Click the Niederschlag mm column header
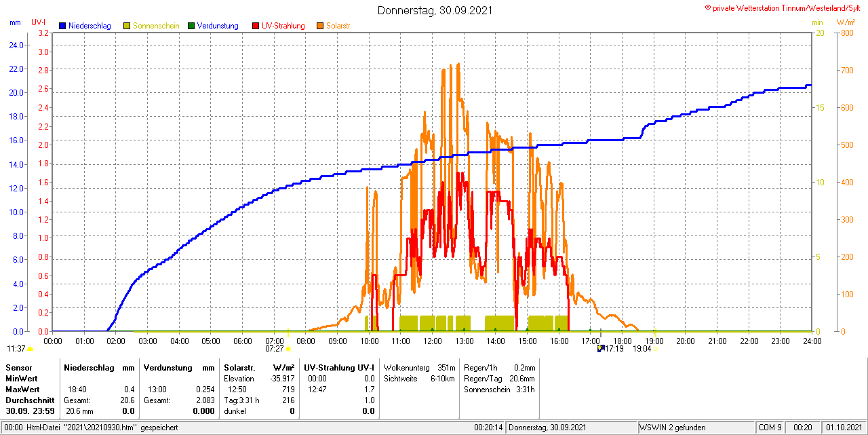This screenshot has height=435, width=868. click(x=100, y=367)
